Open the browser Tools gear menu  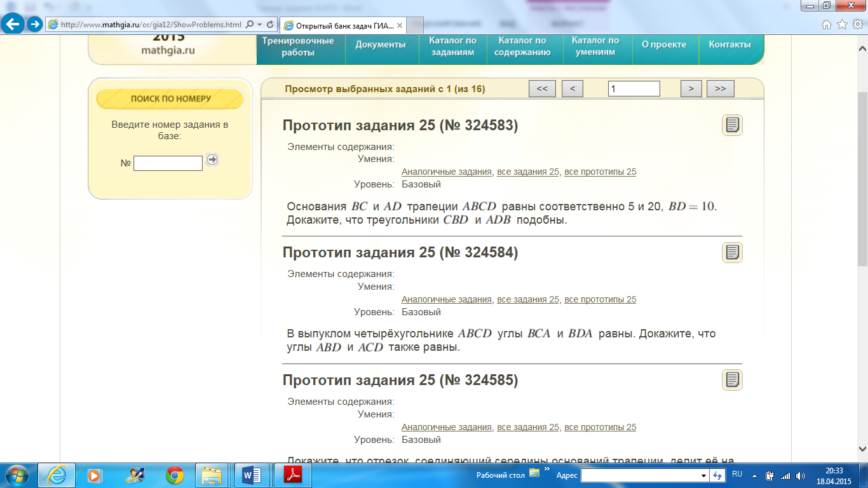click(x=857, y=25)
